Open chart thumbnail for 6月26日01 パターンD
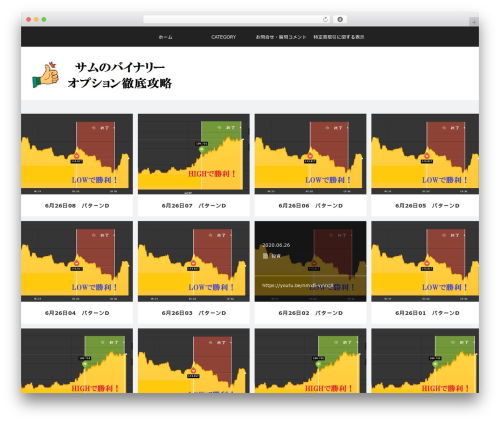The width and height of the screenshot is (500, 423). (x=425, y=261)
